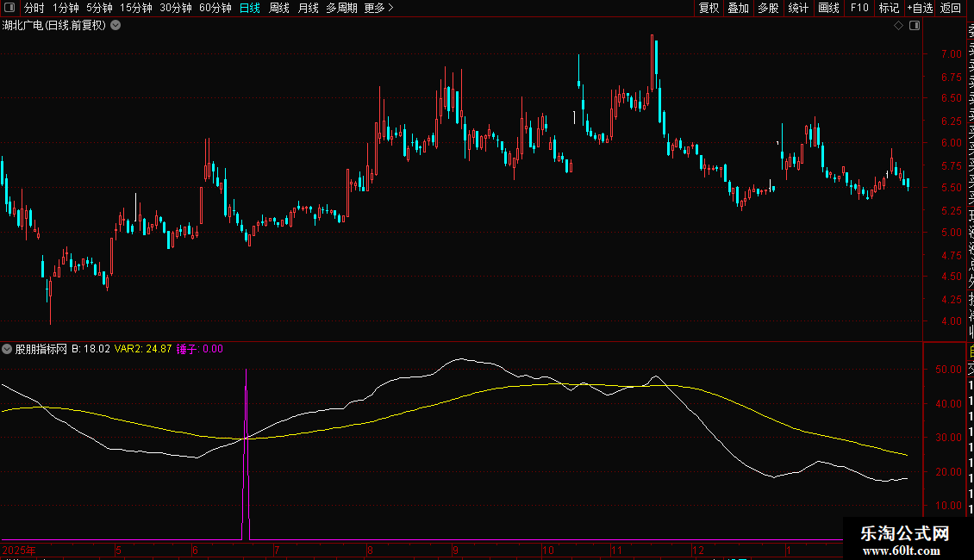974x560 pixels.
Task: Switch to the 60分钟 chart period
Action: pos(215,8)
